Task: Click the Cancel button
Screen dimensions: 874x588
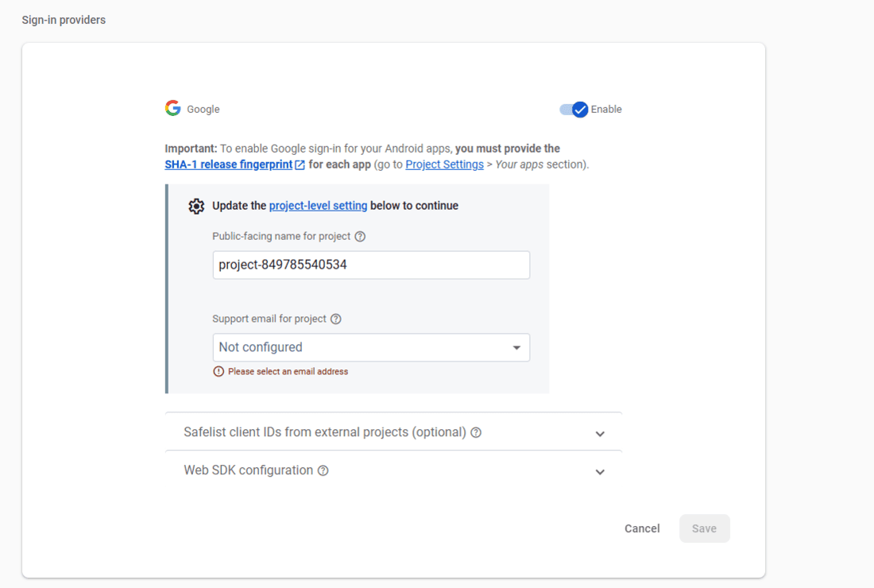Action: point(642,529)
